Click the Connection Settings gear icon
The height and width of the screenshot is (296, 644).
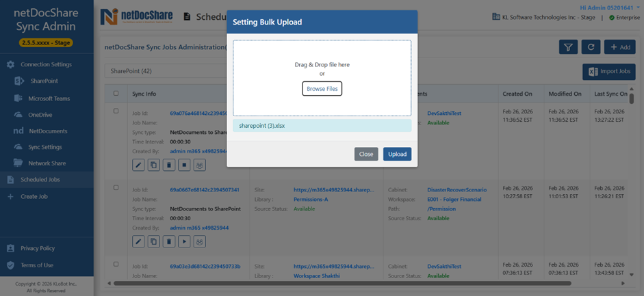11,65
